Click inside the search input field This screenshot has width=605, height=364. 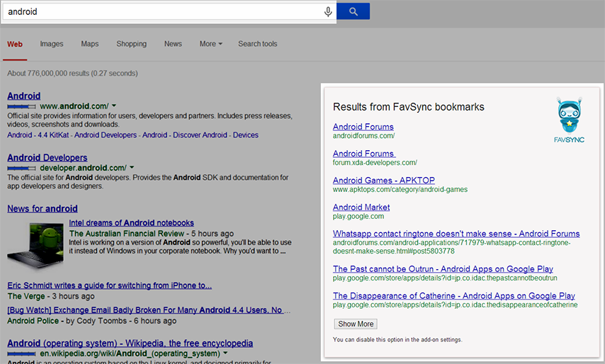tap(163, 12)
